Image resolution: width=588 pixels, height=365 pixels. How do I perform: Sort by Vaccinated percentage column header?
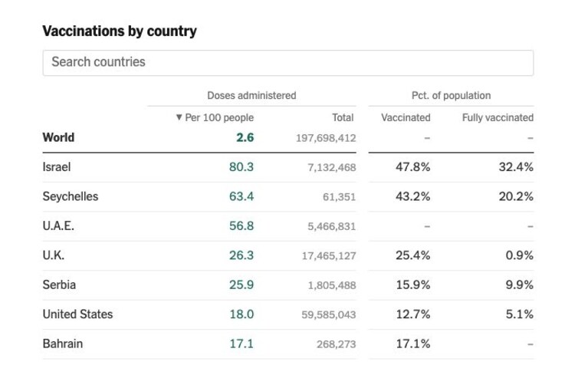point(406,118)
